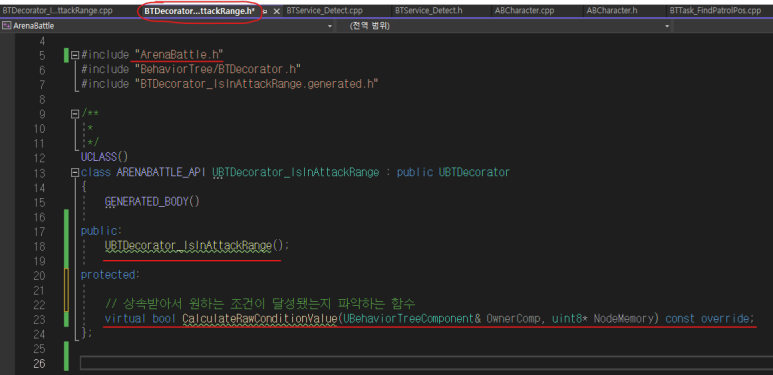Click the ArenaBattle project icon

coord(7,26)
